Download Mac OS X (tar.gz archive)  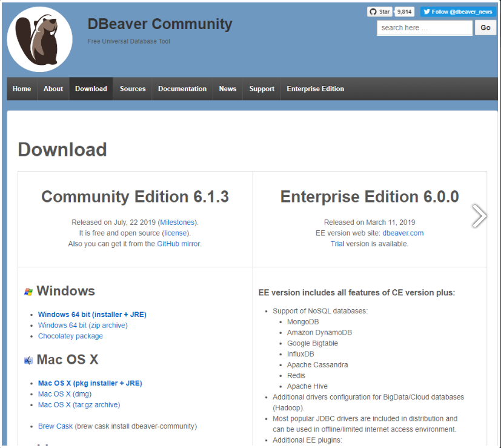click(x=79, y=405)
